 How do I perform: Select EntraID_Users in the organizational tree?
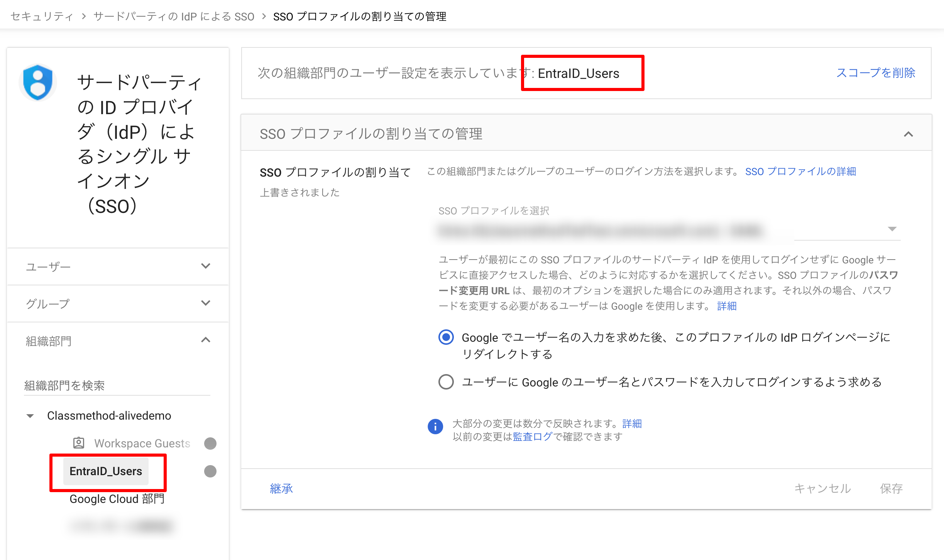click(x=106, y=471)
